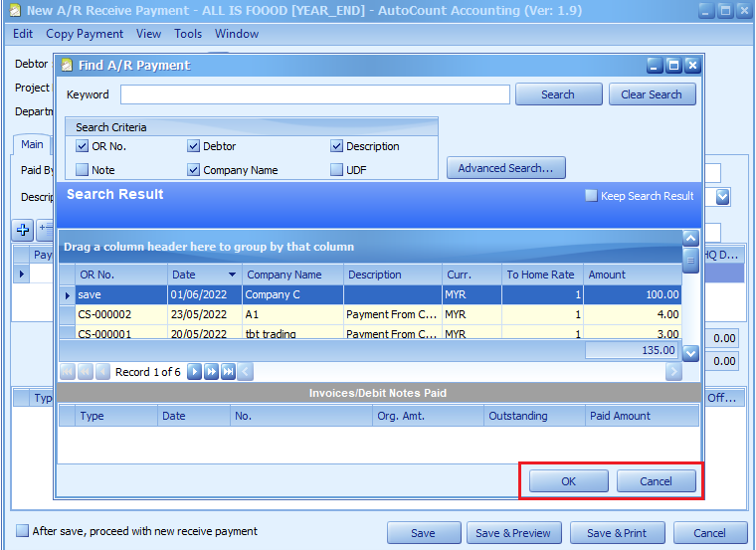Viewport: 756px width, 550px height.
Task: Click into the Keyword input field
Action: click(x=314, y=94)
